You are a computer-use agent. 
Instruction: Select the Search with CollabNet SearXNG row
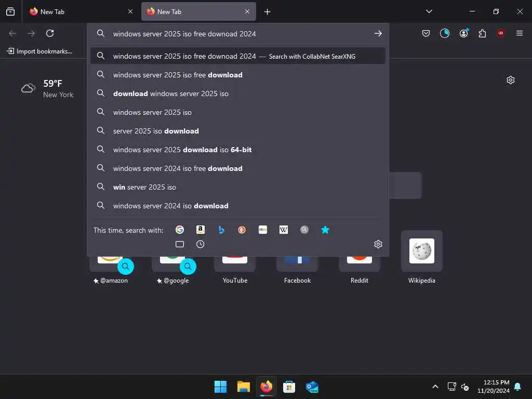click(x=238, y=56)
